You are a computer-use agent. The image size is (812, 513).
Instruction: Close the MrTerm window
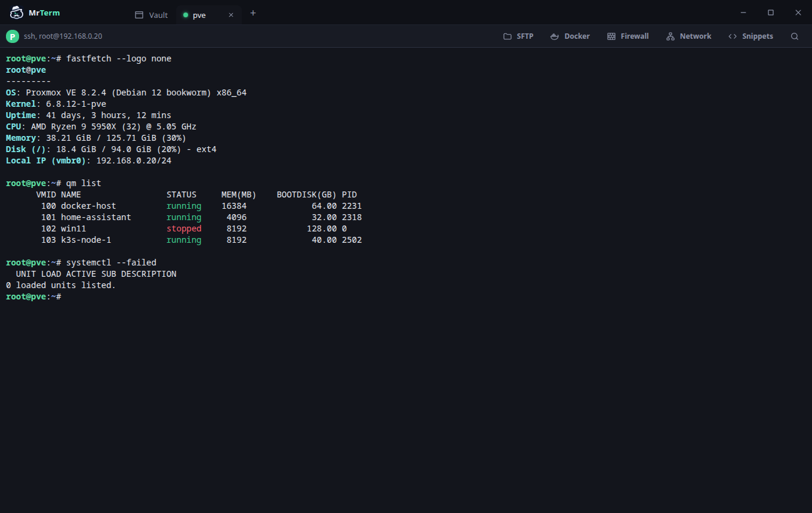point(798,13)
